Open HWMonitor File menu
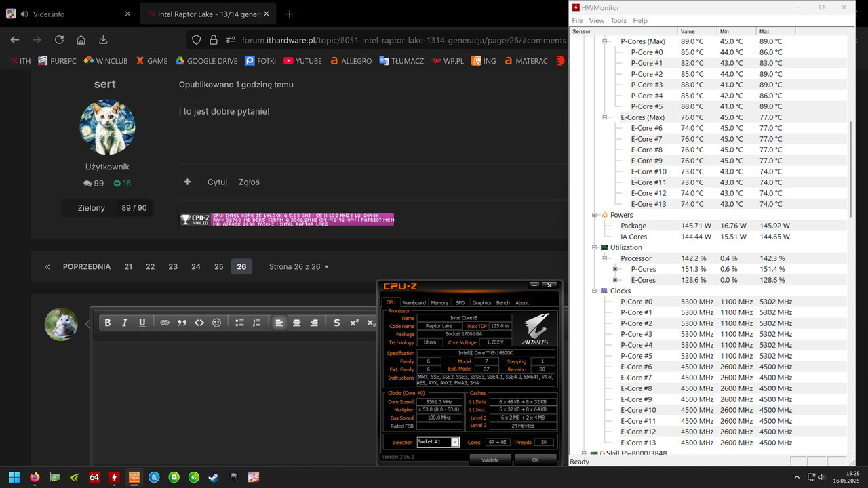Screen dimensions: 868x488 pos(577,21)
